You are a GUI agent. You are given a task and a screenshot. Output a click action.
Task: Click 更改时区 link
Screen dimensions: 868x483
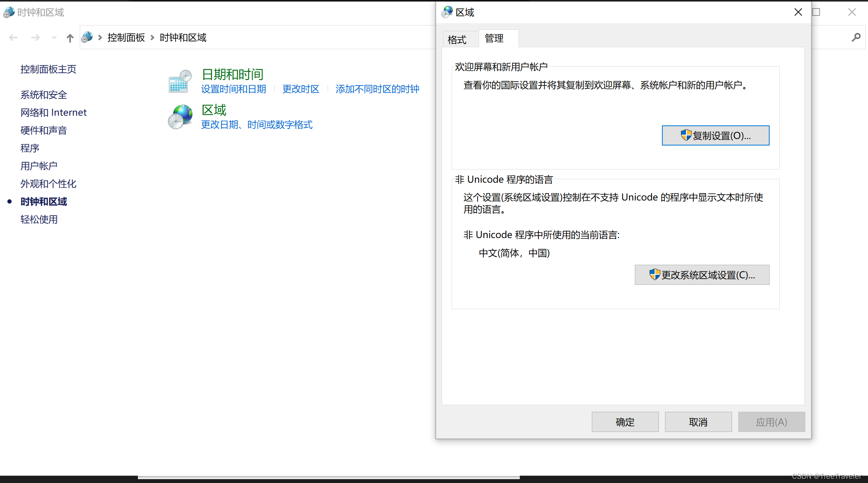pyautogui.click(x=301, y=89)
